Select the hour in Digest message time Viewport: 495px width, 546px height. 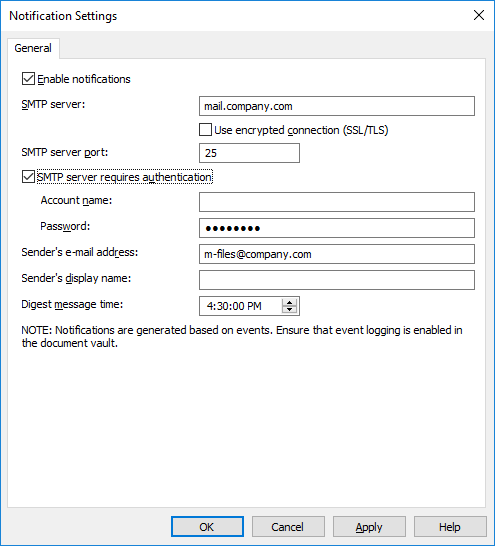coord(209,306)
